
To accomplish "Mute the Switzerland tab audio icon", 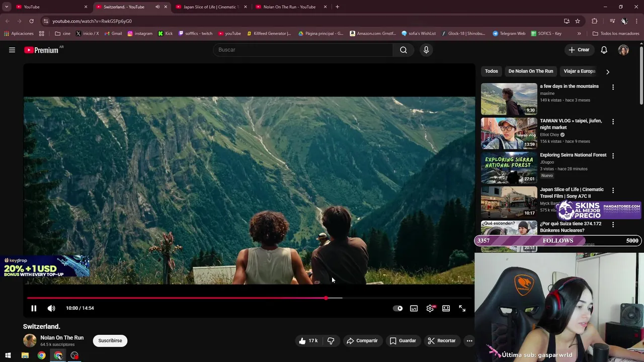I will click(x=157, y=7).
